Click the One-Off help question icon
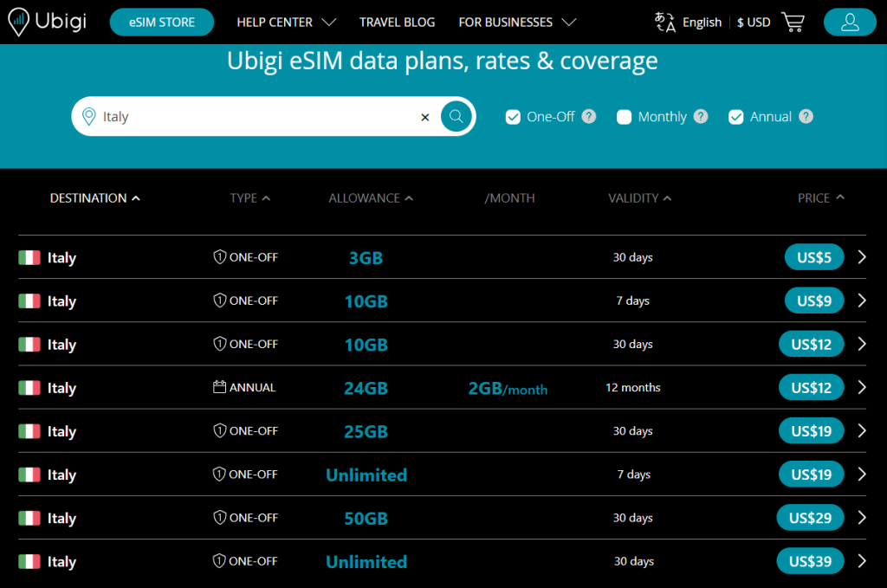 click(x=589, y=117)
